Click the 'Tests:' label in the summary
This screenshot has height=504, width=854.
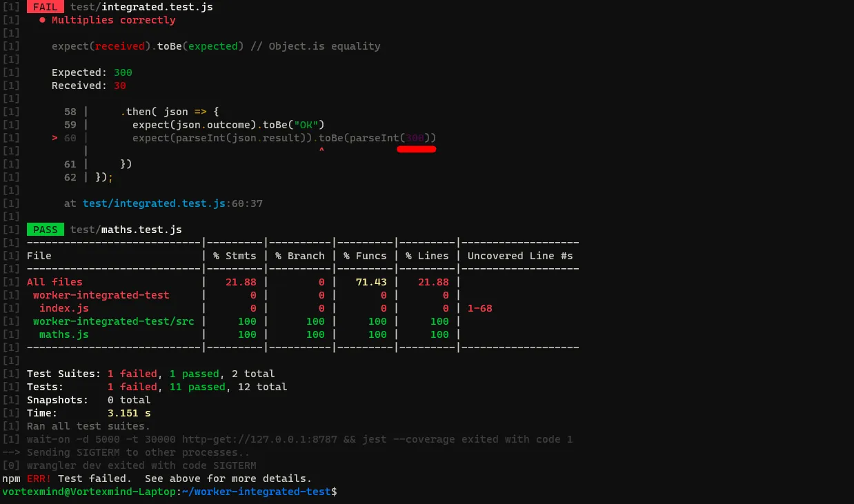click(x=46, y=387)
